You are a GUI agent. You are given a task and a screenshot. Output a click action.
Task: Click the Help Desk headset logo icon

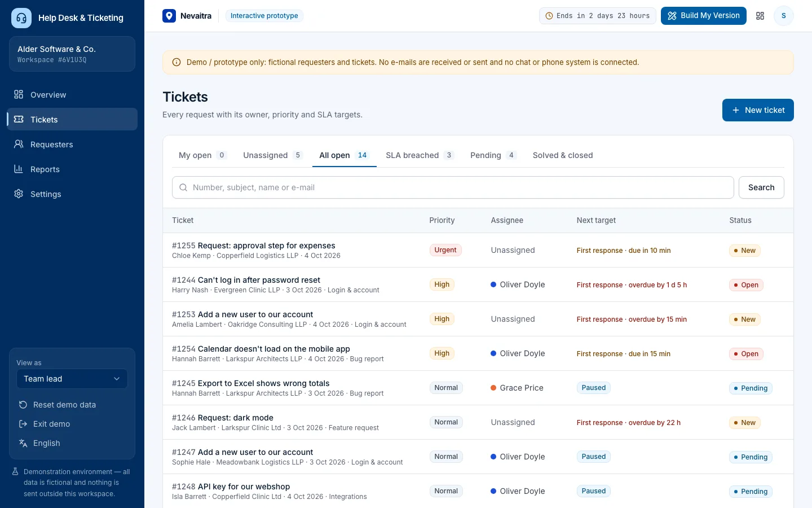click(21, 18)
